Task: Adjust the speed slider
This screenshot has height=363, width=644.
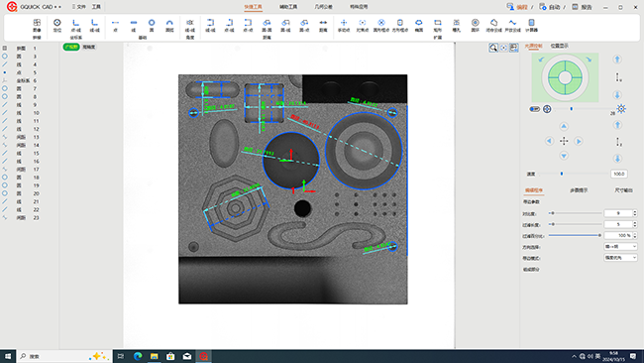Action: coord(562,174)
